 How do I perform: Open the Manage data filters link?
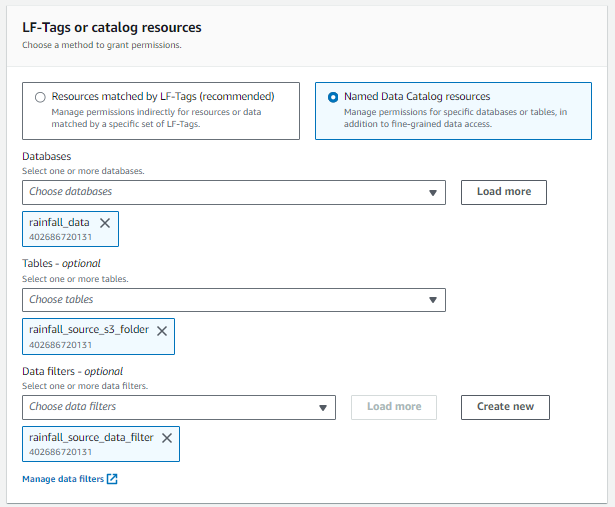[63, 479]
